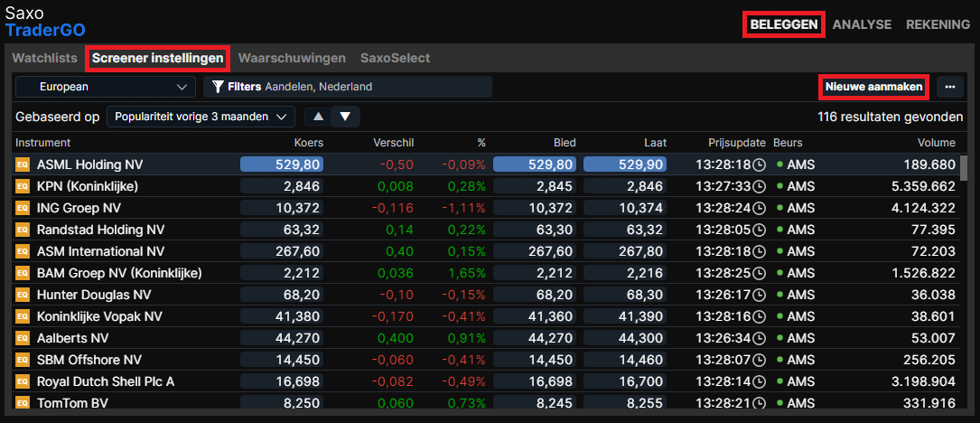Click the EQ icon beside TomTom BV

pos(23,403)
